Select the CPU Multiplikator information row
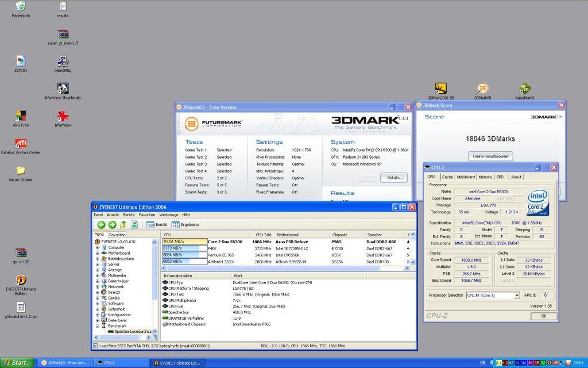This screenshot has width=588, height=368. [289, 300]
